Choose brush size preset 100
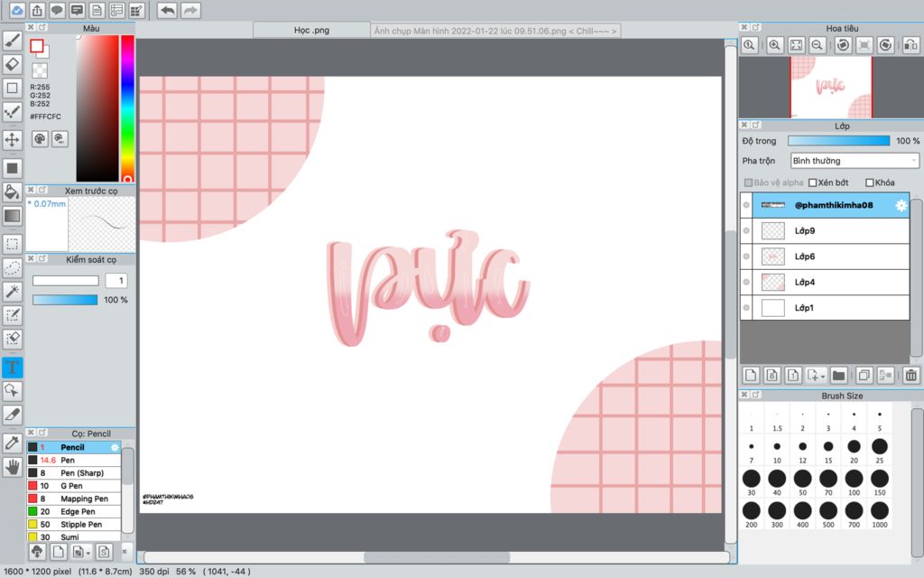924x578 pixels. [x=854, y=482]
